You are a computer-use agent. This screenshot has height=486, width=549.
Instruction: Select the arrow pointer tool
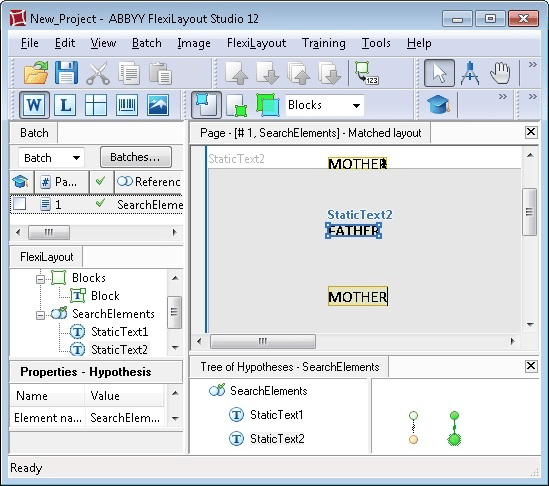(x=439, y=73)
